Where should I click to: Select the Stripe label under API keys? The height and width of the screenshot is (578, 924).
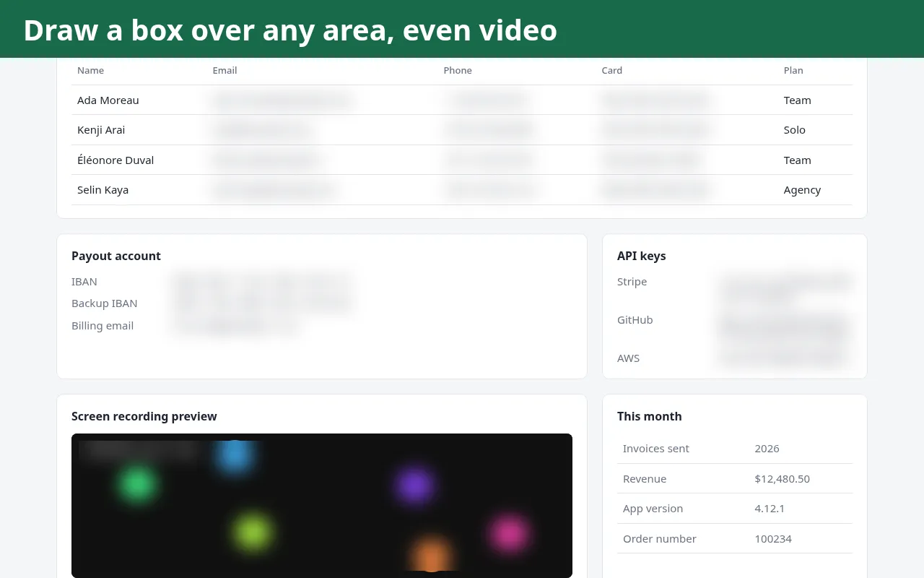pyautogui.click(x=632, y=282)
